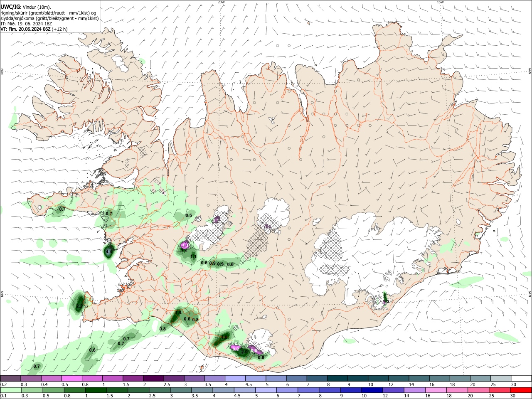The height and width of the screenshot is (399, 532).
Task: Click the 2.0 precipitation value near the south coast
Action: 245,352
